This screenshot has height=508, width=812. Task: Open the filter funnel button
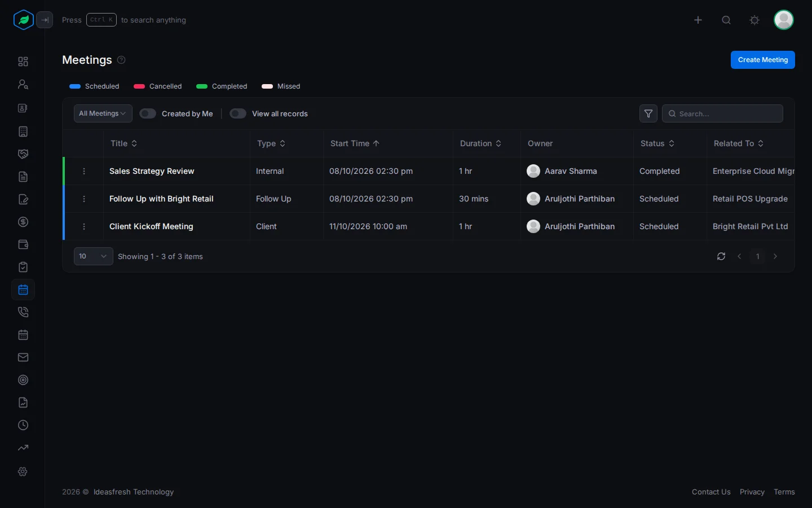pyautogui.click(x=648, y=113)
